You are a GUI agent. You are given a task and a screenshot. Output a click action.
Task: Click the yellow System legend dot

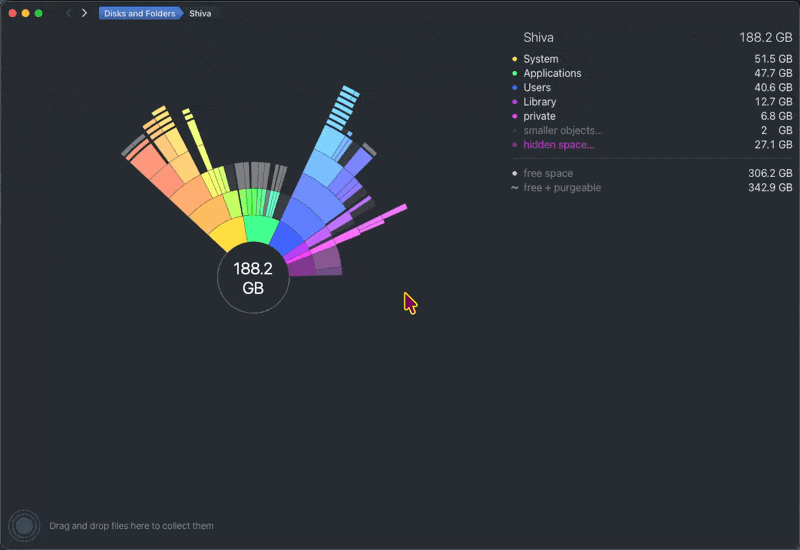515,59
